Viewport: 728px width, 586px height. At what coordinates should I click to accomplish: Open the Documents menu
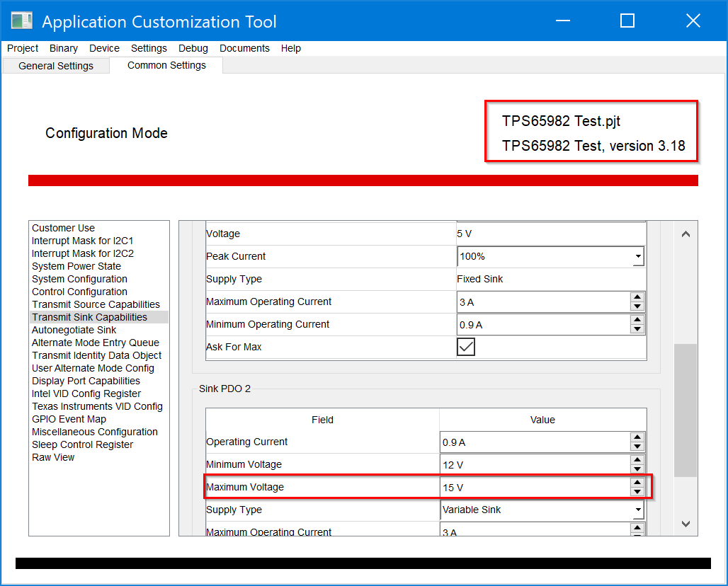pyautogui.click(x=244, y=48)
